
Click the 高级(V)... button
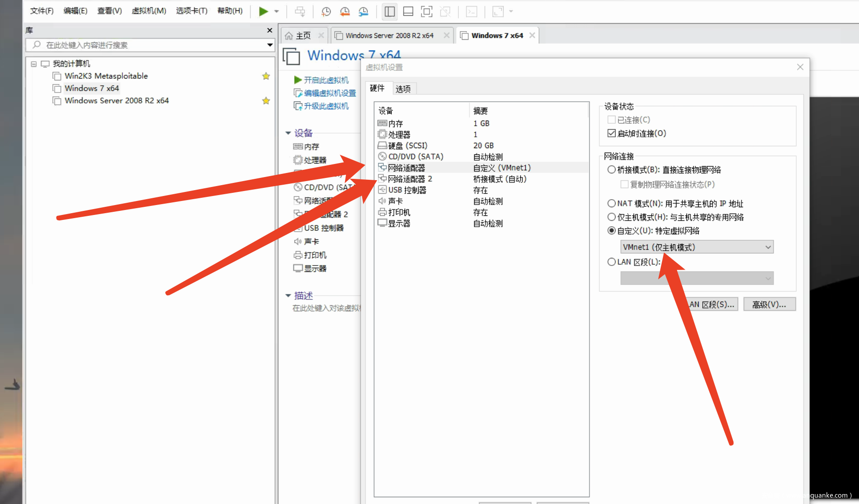tap(769, 304)
